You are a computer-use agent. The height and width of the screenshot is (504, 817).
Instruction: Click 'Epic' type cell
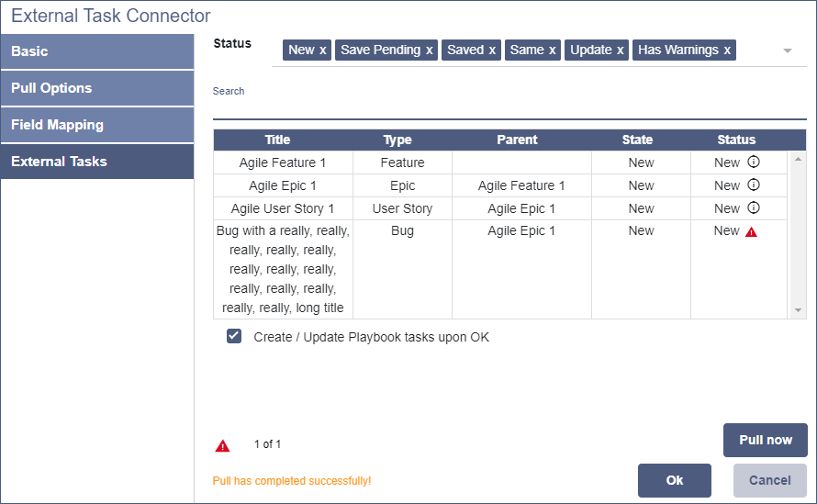click(402, 185)
